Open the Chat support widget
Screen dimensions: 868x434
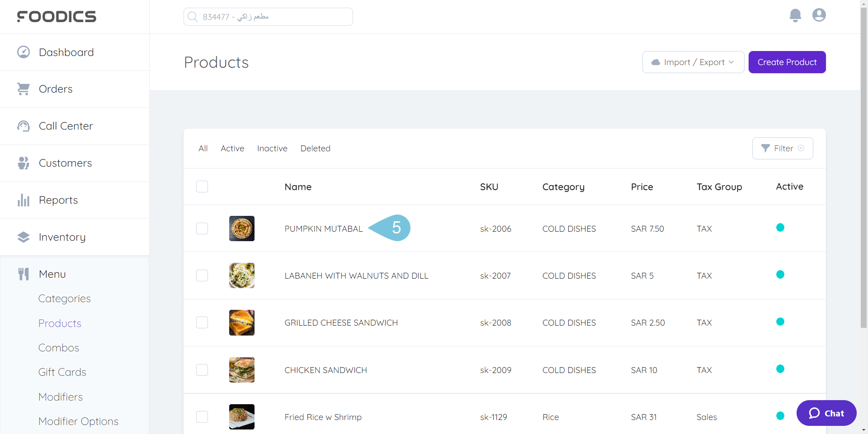[x=826, y=413]
